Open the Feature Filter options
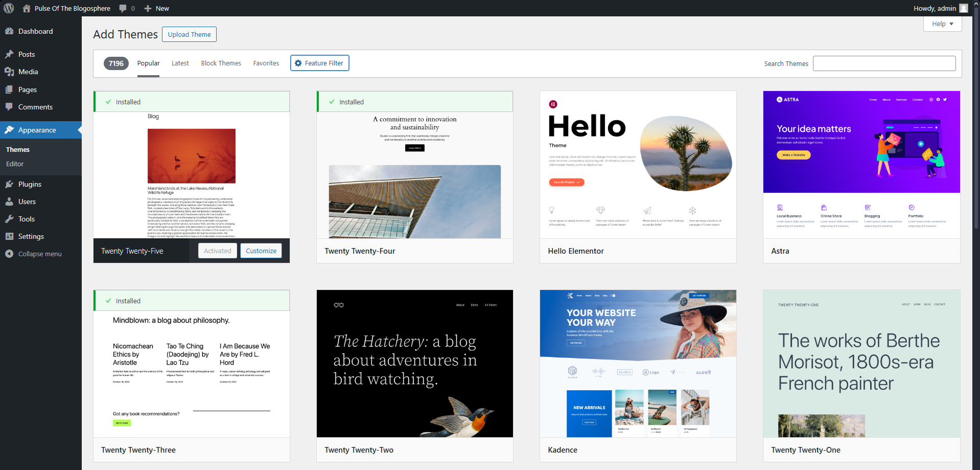The width and height of the screenshot is (980, 470). pos(319,63)
